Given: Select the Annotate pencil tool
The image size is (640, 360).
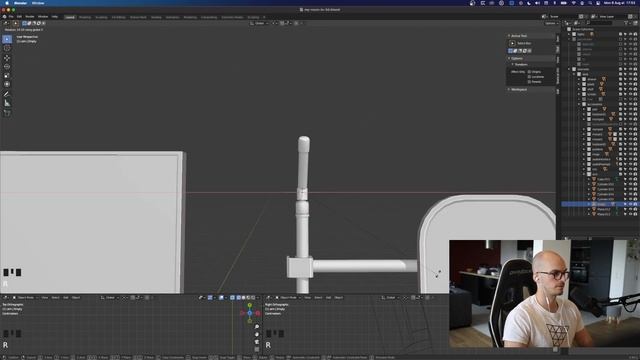Looking at the screenshot, I should coord(7,94).
